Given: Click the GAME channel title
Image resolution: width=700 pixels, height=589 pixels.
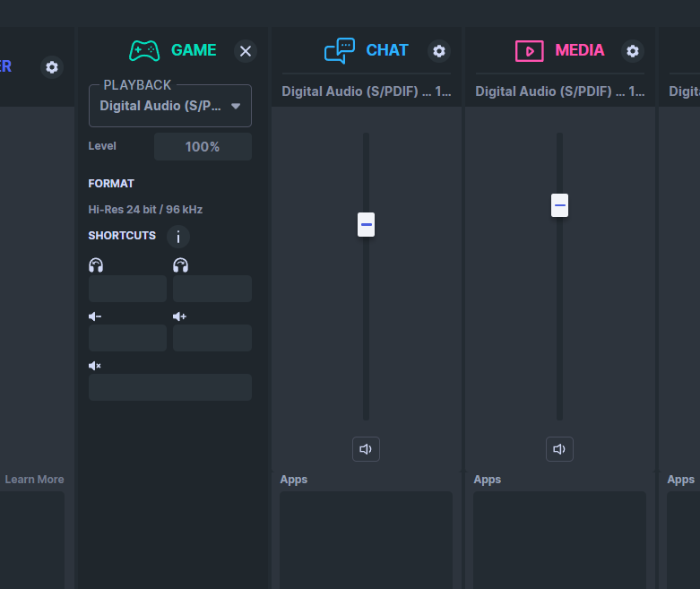Looking at the screenshot, I should (194, 50).
